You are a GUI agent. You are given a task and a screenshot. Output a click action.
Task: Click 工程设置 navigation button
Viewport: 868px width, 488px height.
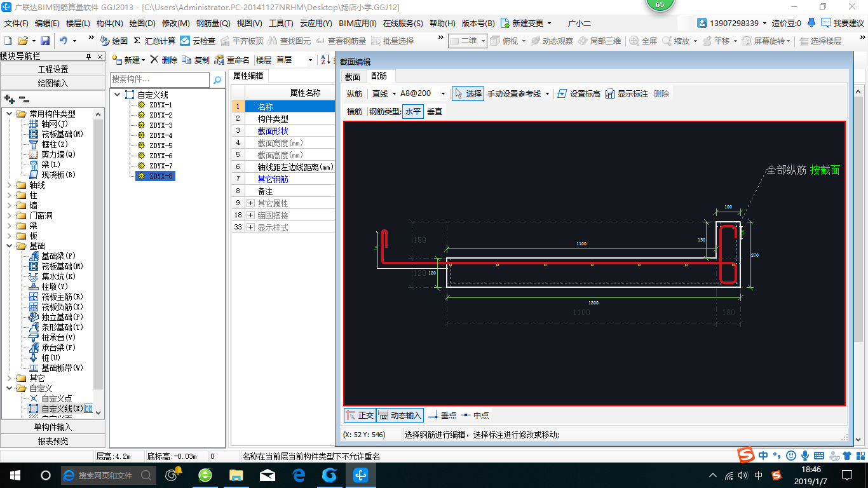coord(53,69)
